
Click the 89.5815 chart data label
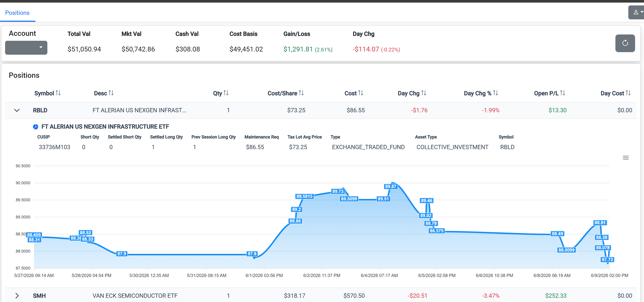pyautogui.click(x=304, y=196)
